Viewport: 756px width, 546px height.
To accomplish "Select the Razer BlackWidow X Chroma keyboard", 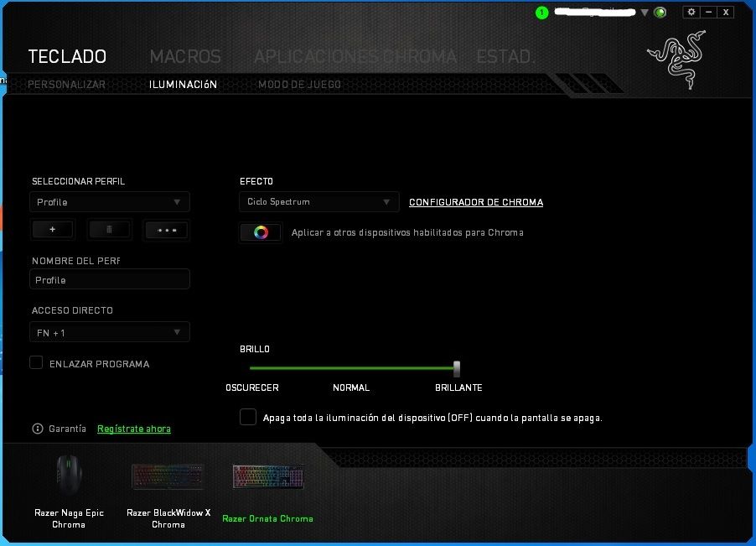I will (168, 478).
